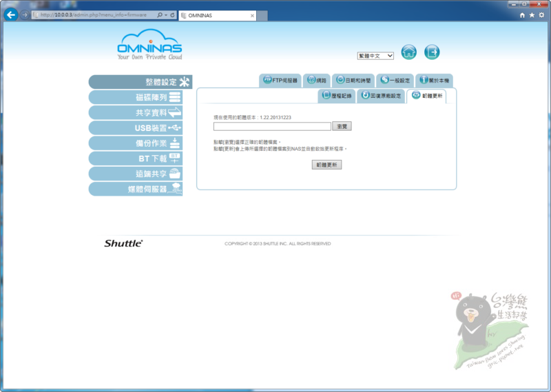This screenshot has height=392, width=551.
Task: Open browser favorites star icon
Action: tap(532, 15)
